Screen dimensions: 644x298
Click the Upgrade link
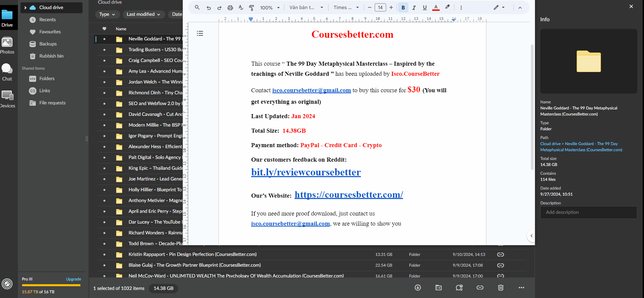73,279
